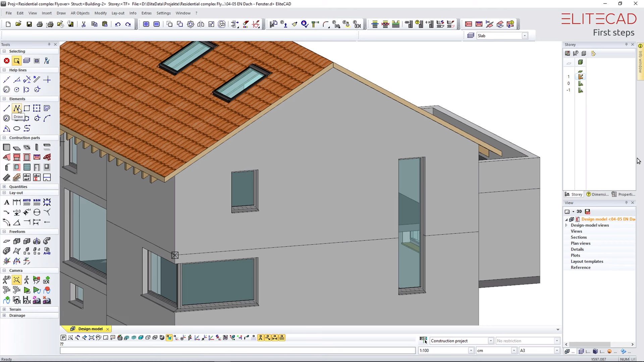Select the walking camera person tool
Viewport: 644px width, 362px height.
point(27,280)
